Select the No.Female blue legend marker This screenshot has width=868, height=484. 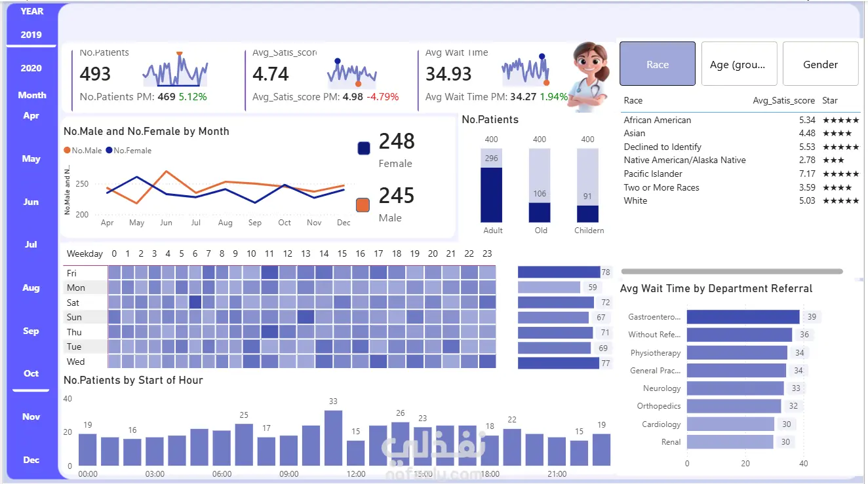(x=109, y=151)
